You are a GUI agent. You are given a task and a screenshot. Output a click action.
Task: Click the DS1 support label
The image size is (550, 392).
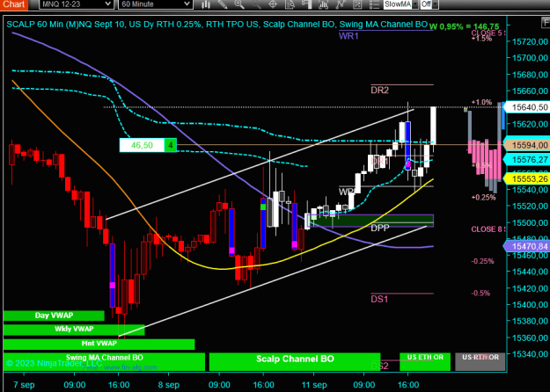coord(379,299)
